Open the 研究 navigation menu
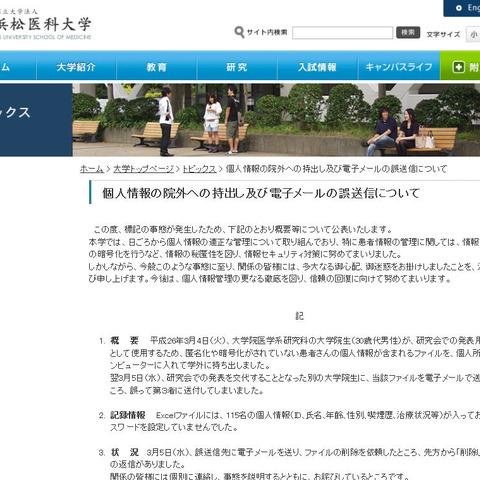Image resolution: width=480 pixels, height=480 pixels. point(237,67)
